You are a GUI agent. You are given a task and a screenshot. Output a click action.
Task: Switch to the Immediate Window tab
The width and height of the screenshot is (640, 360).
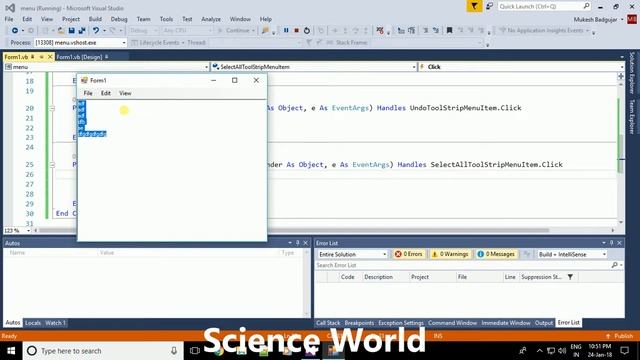click(x=506, y=323)
